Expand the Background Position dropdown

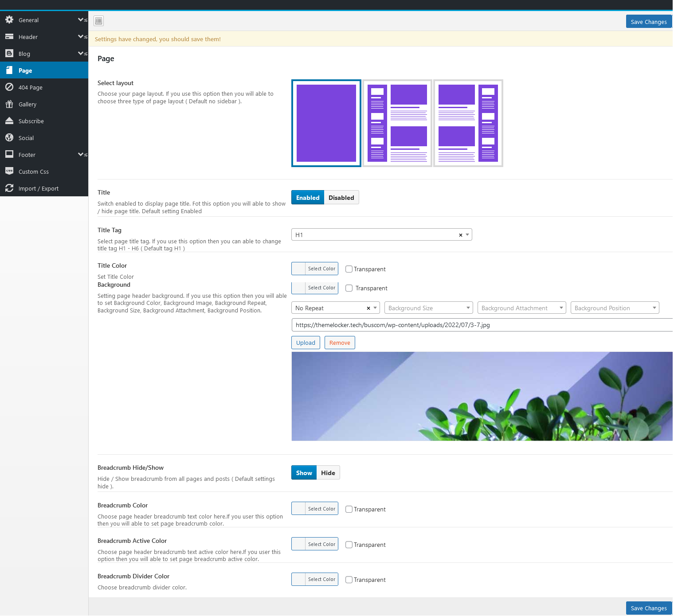click(x=615, y=308)
